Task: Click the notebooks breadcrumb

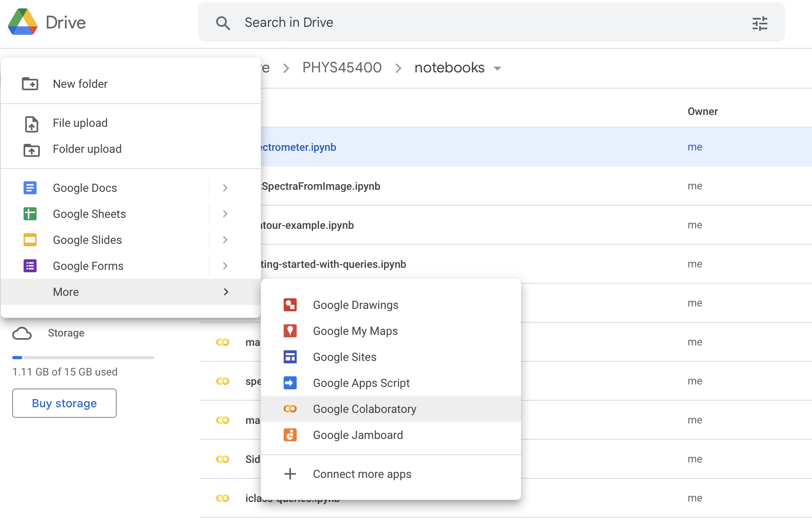Action: [449, 67]
